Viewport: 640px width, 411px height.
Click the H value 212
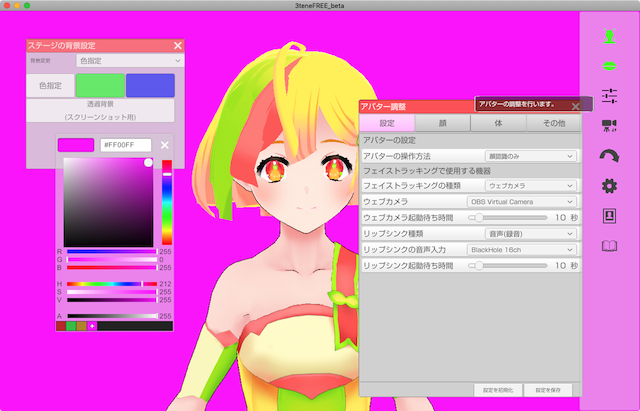coord(165,284)
